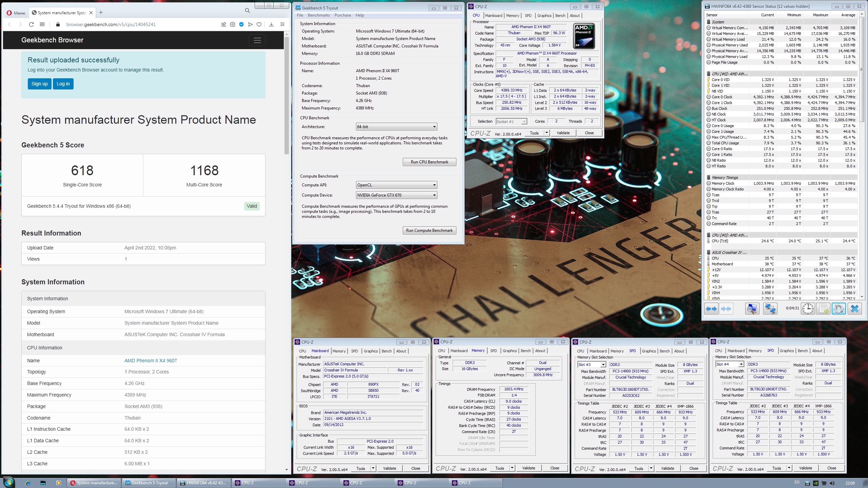Click Geekbench Browser header title
The height and width of the screenshot is (488, 868).
point(52,40)
